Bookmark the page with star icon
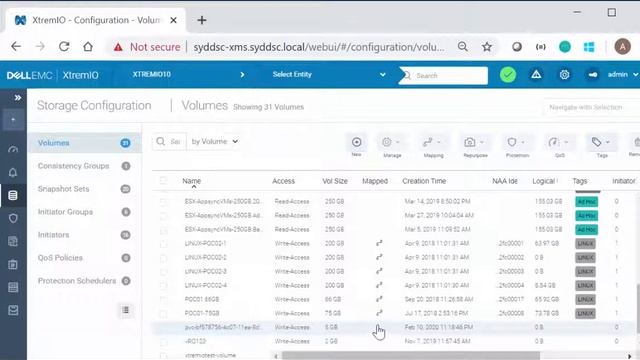Viewport: 640px width, 360px height. click(487, 47)
